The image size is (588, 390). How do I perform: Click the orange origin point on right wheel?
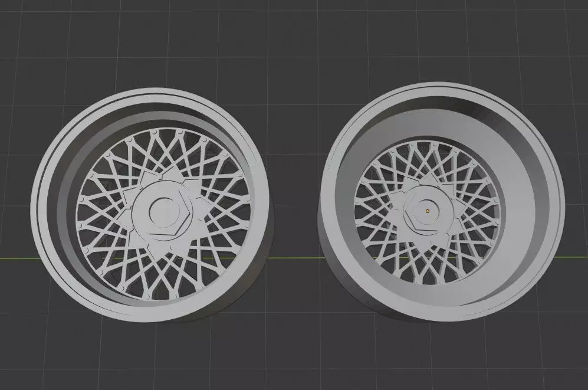point(427,211)
